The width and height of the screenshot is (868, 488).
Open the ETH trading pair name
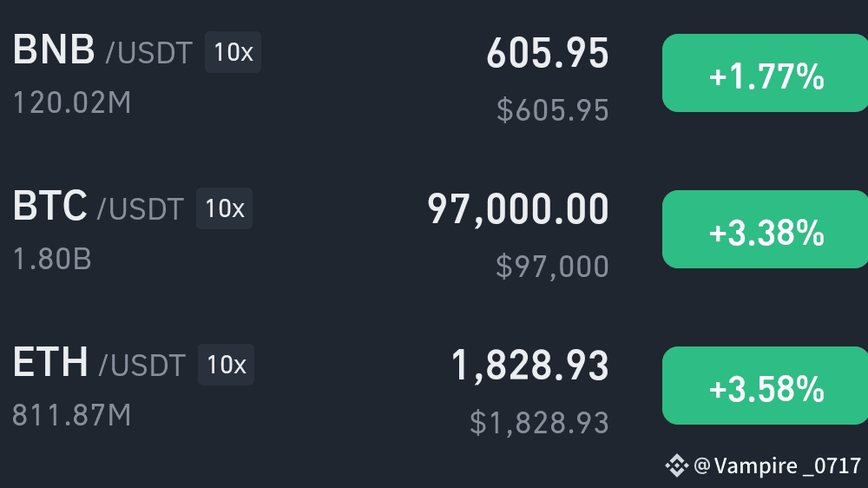click(x=99, y=363)
